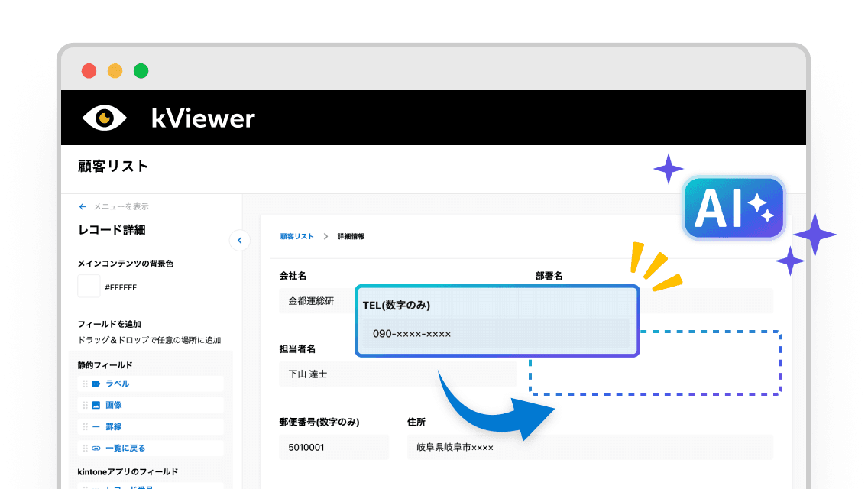Click the breadcrumb chevron separator
Screen dimensions: 868x489
tap(325, 236)
